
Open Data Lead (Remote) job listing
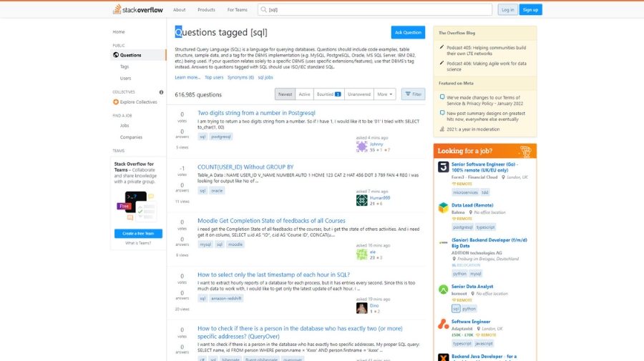pos(472,205)
